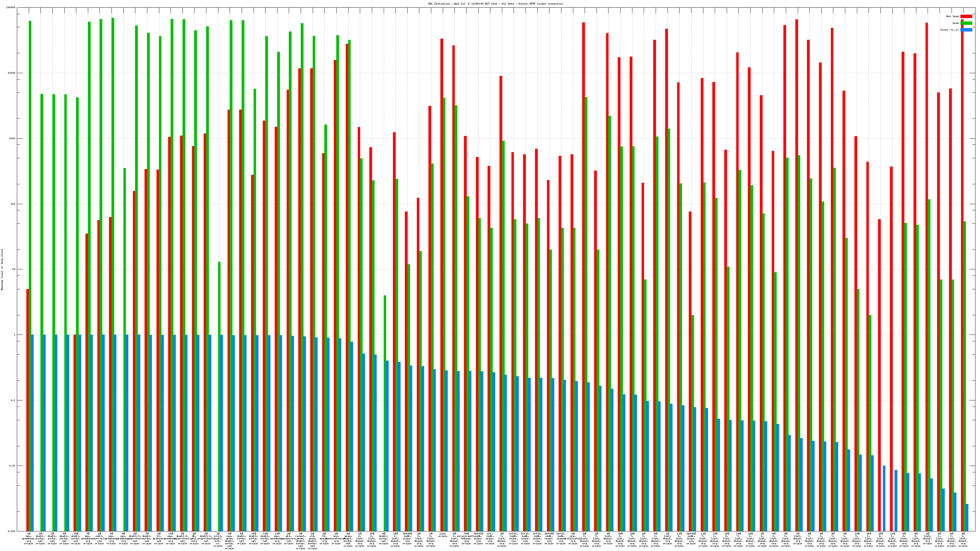Click the RBL Statistics chart title
The width and height of the screenshot is (980, 551).
495,4
